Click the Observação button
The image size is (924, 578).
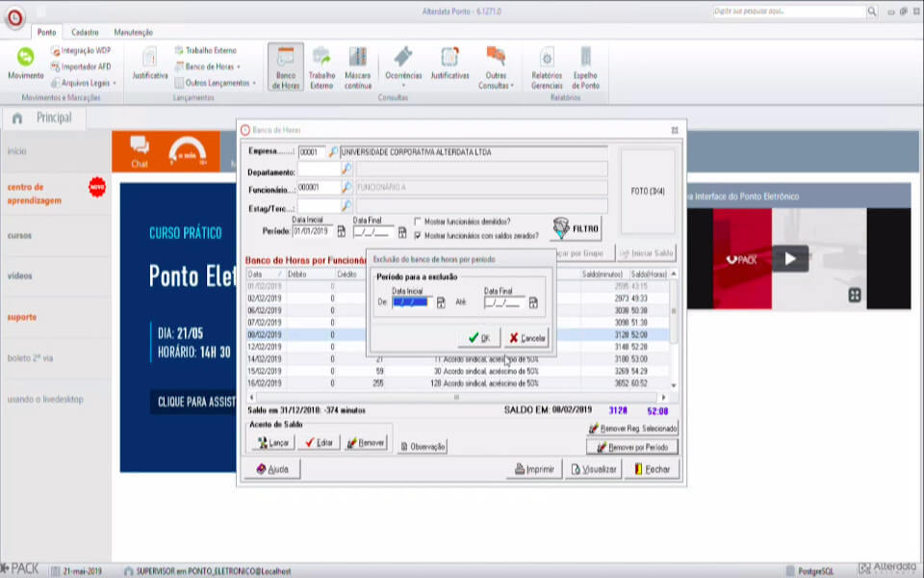[423, 447]
